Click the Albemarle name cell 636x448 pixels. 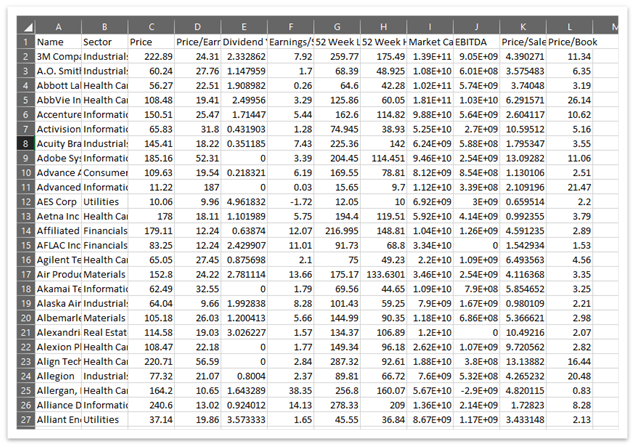click(x=58, y=318)
